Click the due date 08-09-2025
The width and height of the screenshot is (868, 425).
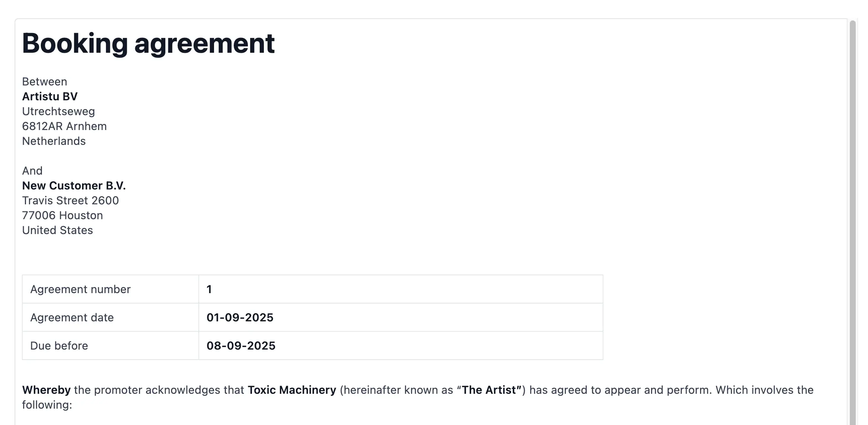tap(241, 346)
